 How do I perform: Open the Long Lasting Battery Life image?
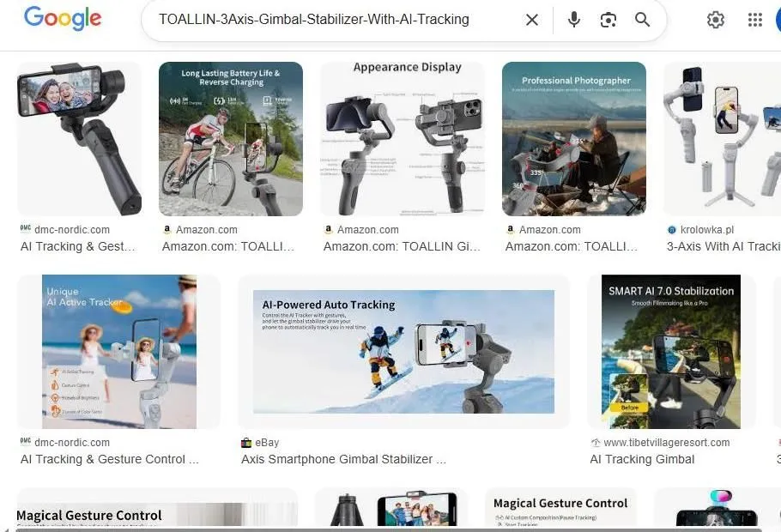point(231,139)
